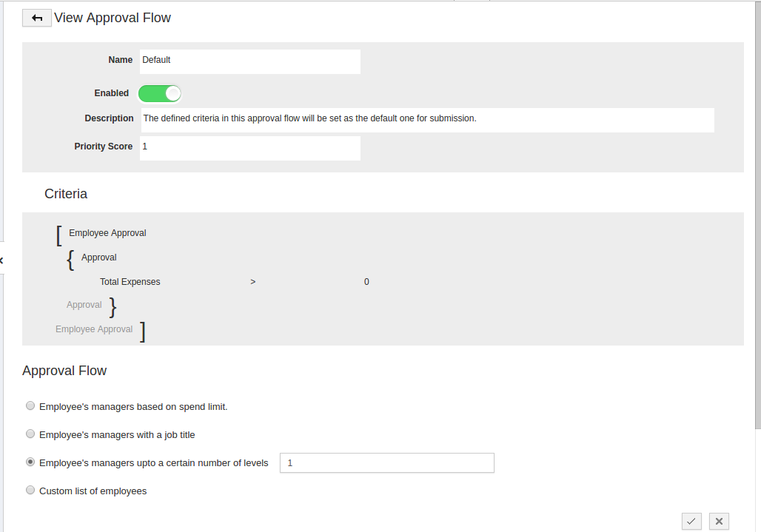This screenshot has height=532, width=761.
Task: Click the number of levels input box
Action: [386, 462]
